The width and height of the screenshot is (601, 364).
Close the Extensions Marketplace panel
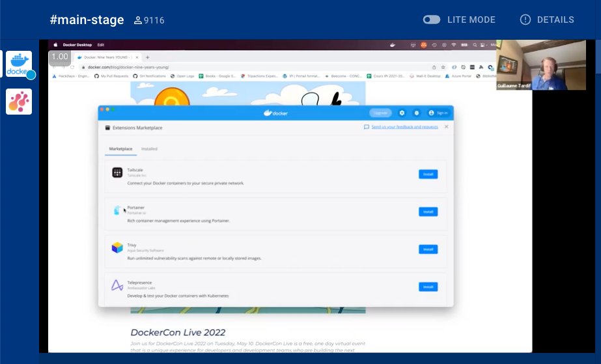coord(446,127)
